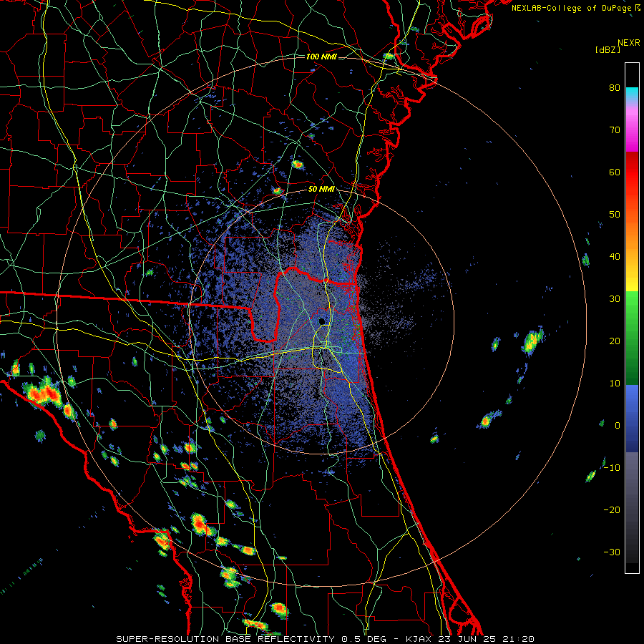This screenshot has height=644, width=644.
Task: Click the black radar site dot at map center
Action: pos(322,321)
